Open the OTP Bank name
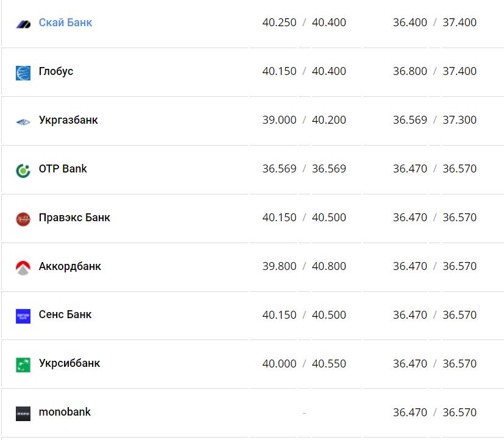Image resolution: width=504 pixels, height=440 pixels. click(63, 169)
